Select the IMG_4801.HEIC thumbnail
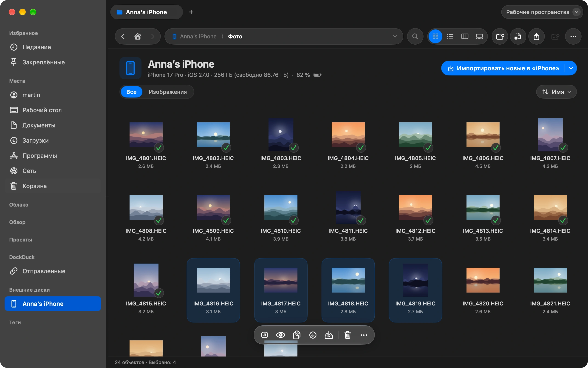The width and height of the screenshot is (588, 368). click(x=146, y=135)
